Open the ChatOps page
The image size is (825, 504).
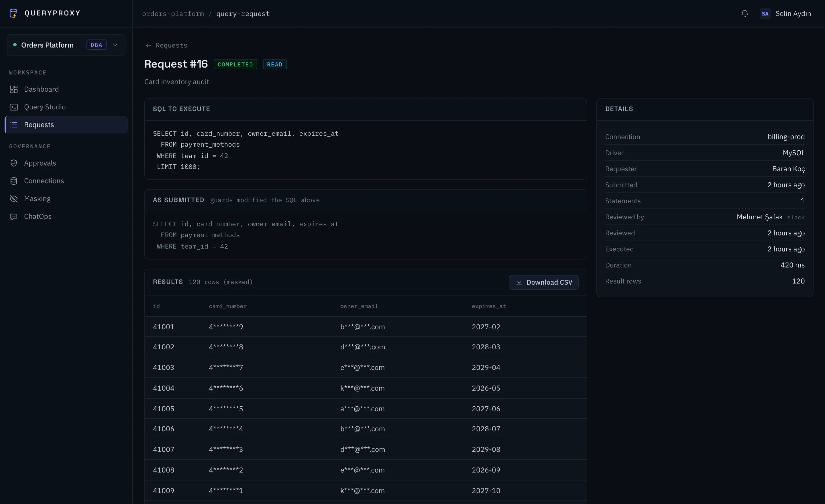coord(66,216)
